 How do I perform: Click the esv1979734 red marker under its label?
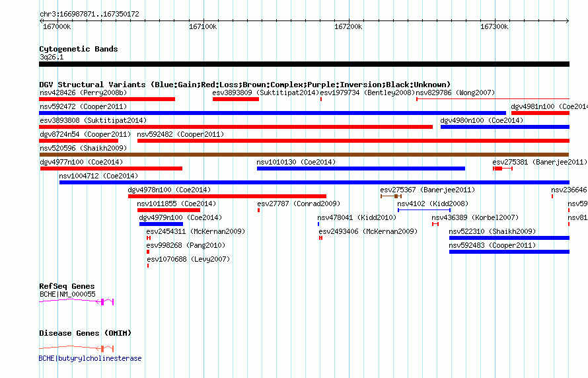click(x=321, y=99)
